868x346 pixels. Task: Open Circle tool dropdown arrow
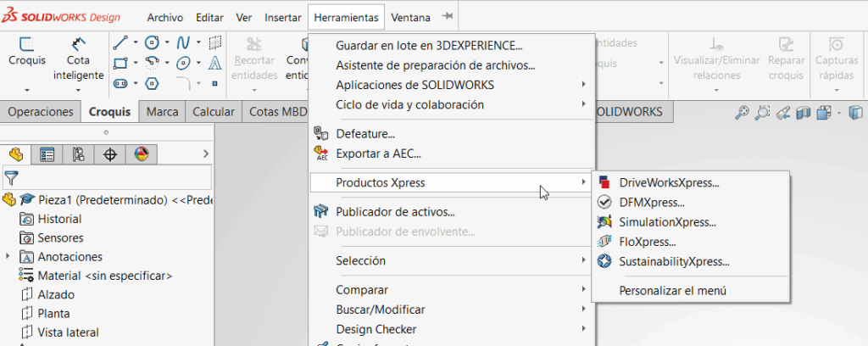pos(167,43)
